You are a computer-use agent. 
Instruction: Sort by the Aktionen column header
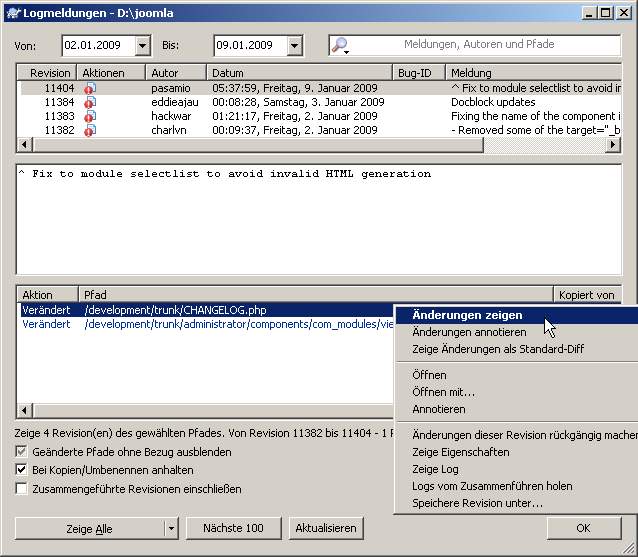coord(111,73)
